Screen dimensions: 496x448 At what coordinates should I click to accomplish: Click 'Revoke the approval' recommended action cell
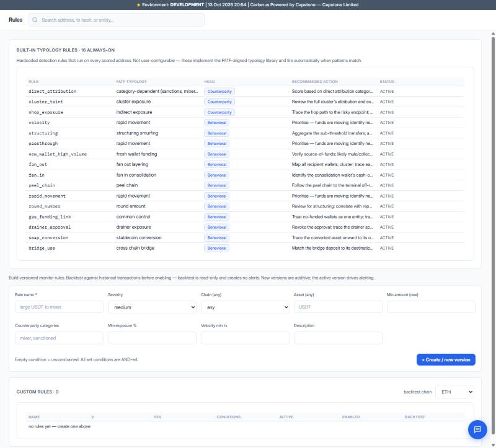(332, 227)
